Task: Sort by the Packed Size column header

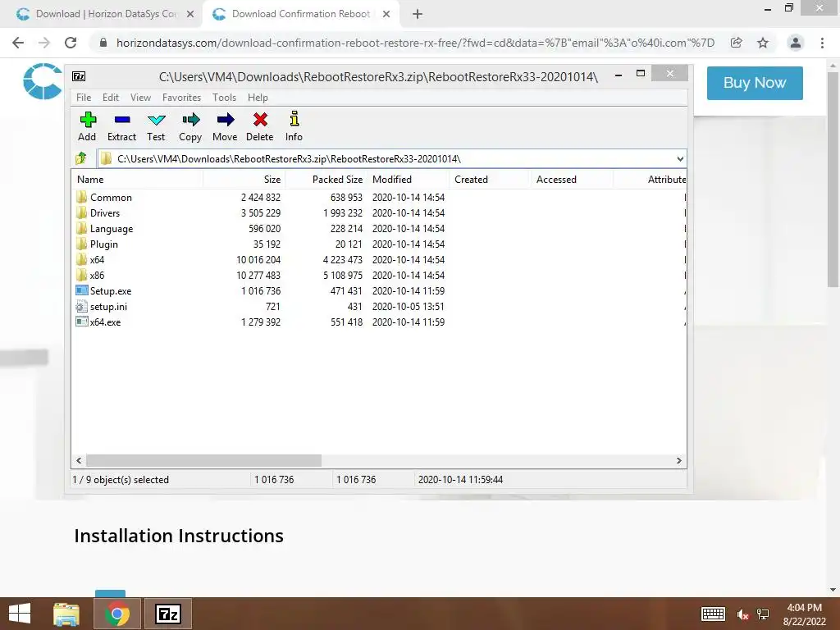Action: tap(326, 180)
